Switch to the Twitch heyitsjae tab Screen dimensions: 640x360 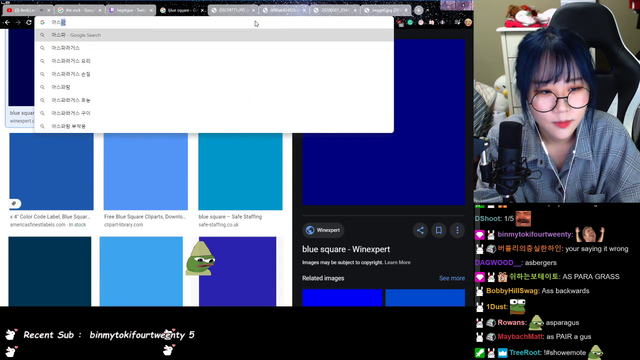point(130,10)
